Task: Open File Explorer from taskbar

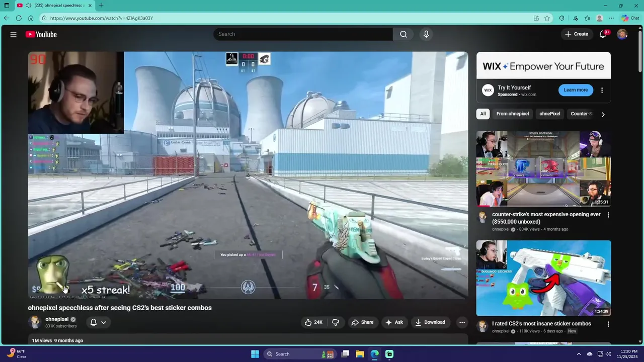Action: pos(360,354)
